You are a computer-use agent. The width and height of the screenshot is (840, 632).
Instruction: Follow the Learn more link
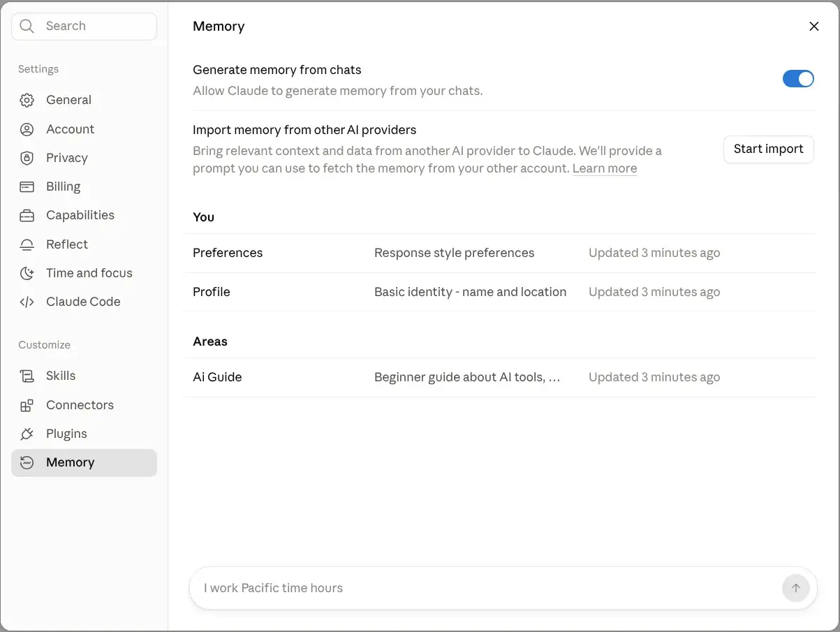pos(605,168)
